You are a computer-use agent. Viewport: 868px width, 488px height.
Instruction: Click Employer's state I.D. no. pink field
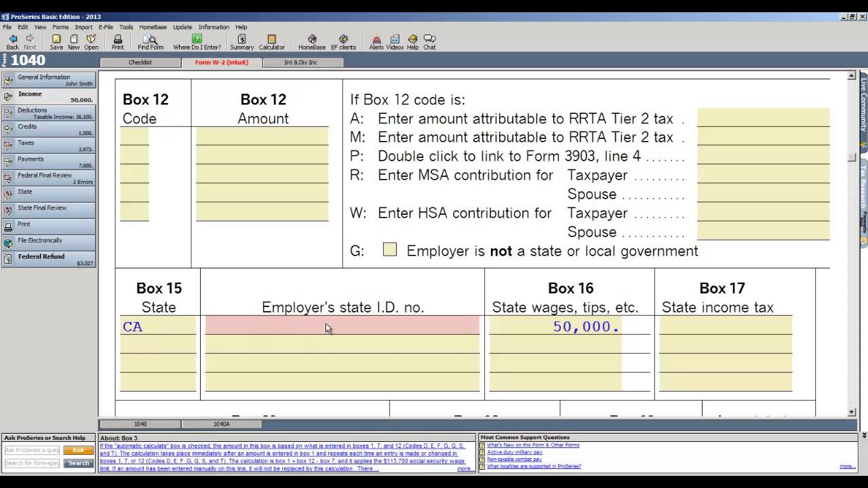pos(342,325)
